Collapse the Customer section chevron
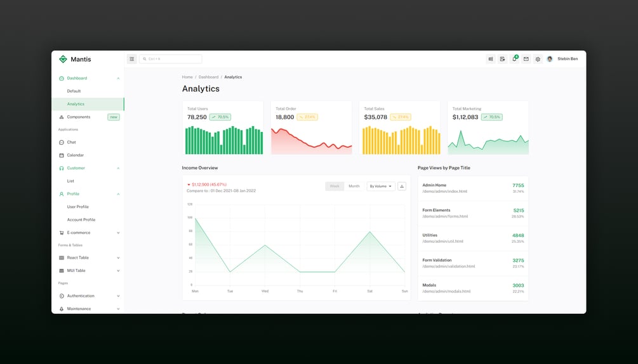 (119, 168)
